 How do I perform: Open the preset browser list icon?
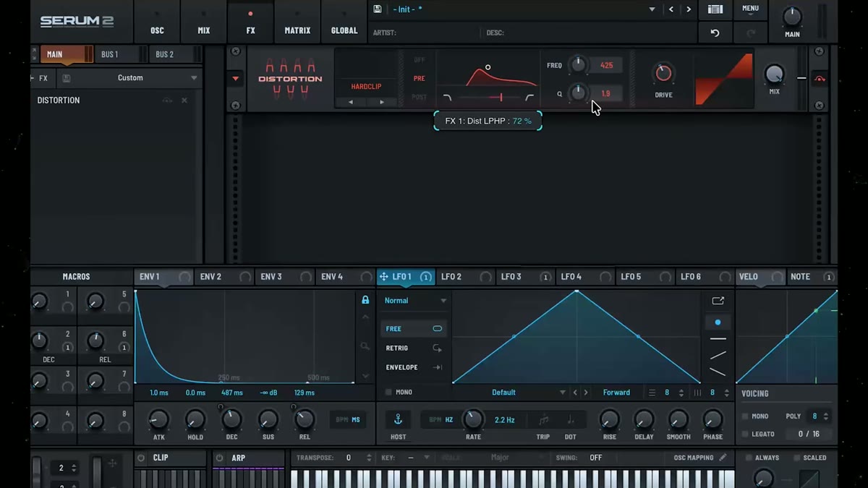click(x=715, y=9)
